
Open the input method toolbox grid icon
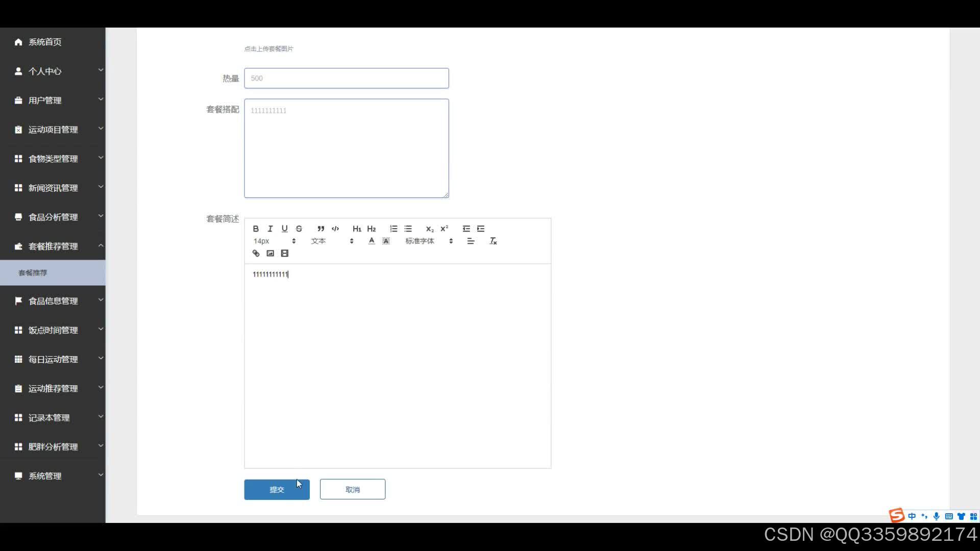tap(973, 516)
